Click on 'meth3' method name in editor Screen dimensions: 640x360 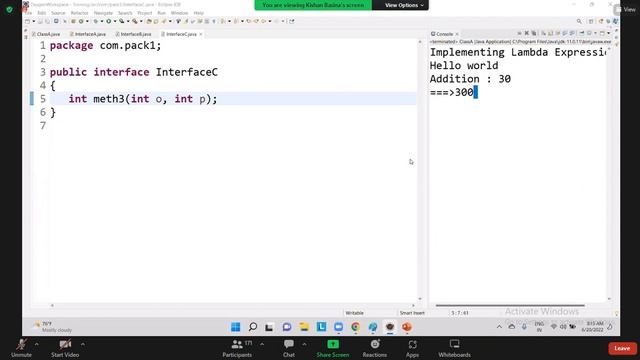pos(109,99)
